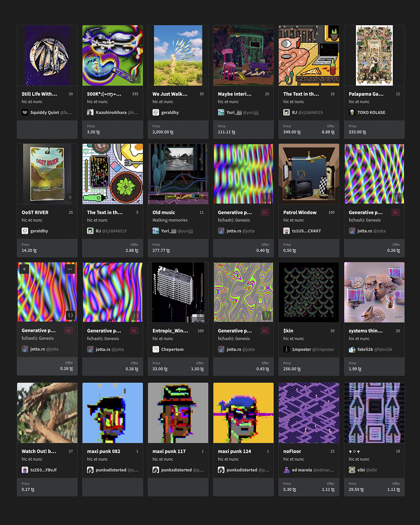420x525 pixels.
Task: Click the geraldhy avatar under OoST RIVER
Action: point(25,231)
